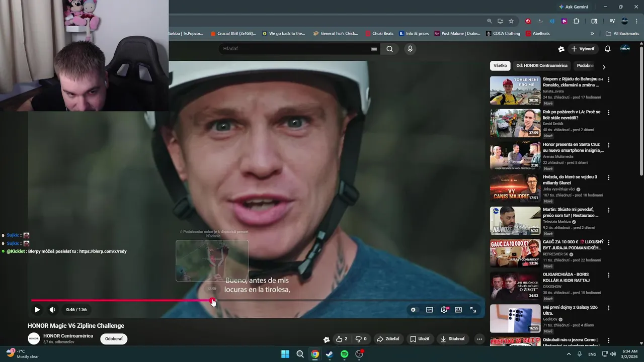Viewport: 644px width, 362px height.
Task: Like the video
Action: tap(342, 339)
